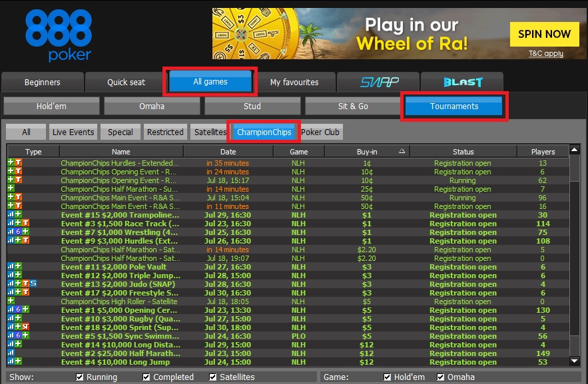Toggle the Satellites show checkbox
The image size is (588, 384).
coord(212,377)
